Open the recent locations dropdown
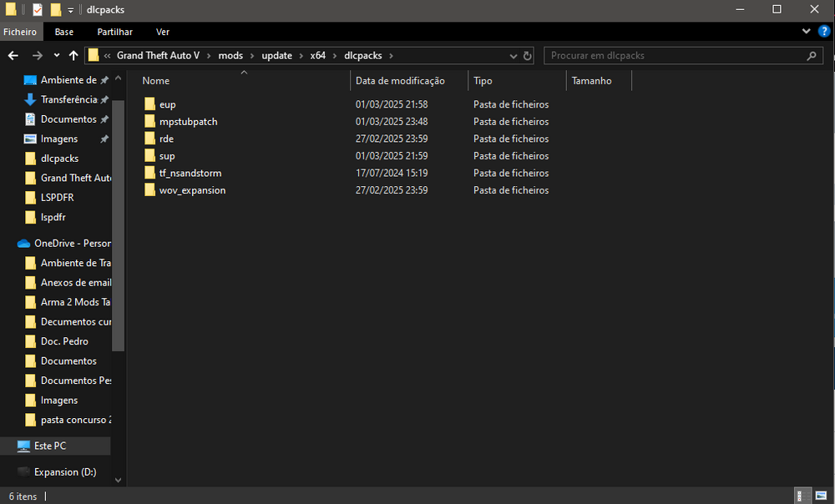835x504 pixels. (x=57, y=56)
